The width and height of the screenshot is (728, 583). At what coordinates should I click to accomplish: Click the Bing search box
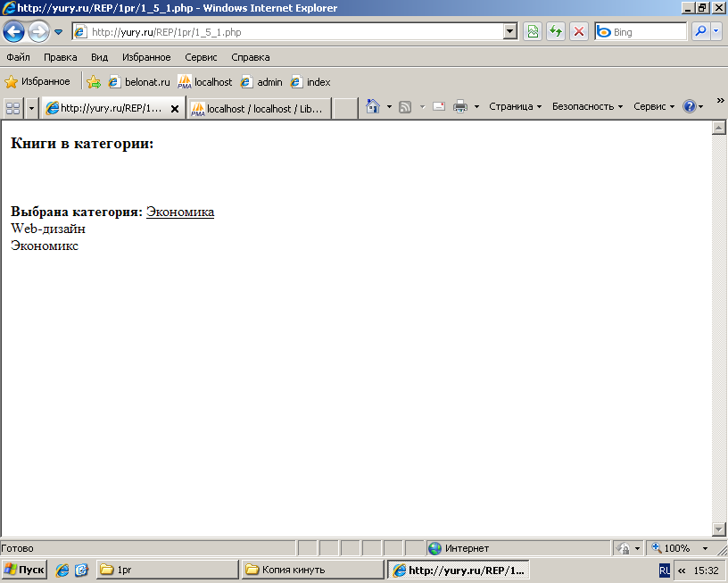[641, 32]
